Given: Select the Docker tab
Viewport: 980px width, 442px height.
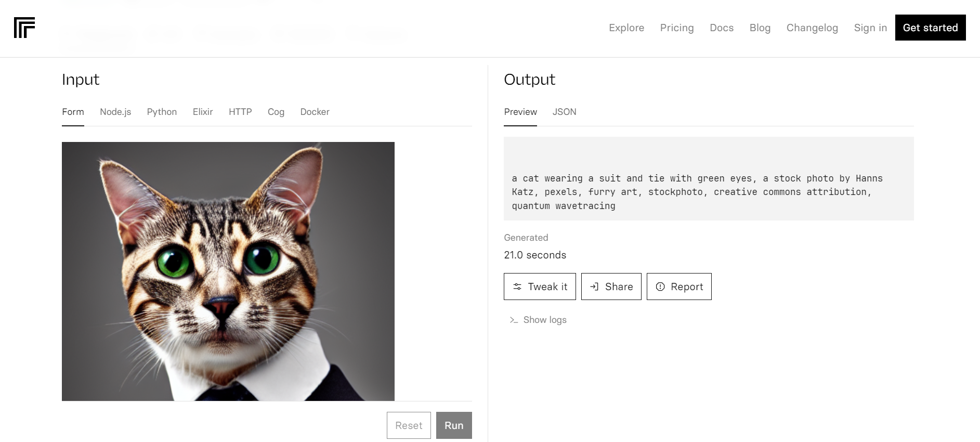Looking at the screenshot, I should point(315,112).
